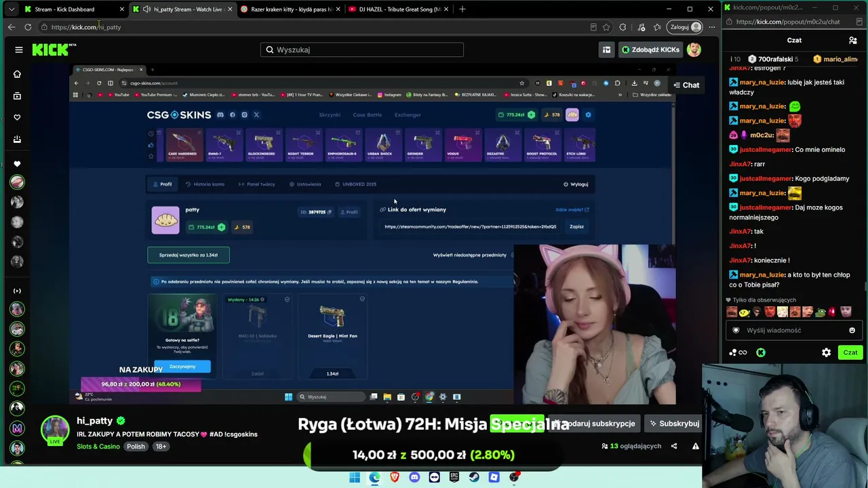Click the Zaczynajmy button in the stream
The width and height of the screenshot is (868, 488).
182,367
